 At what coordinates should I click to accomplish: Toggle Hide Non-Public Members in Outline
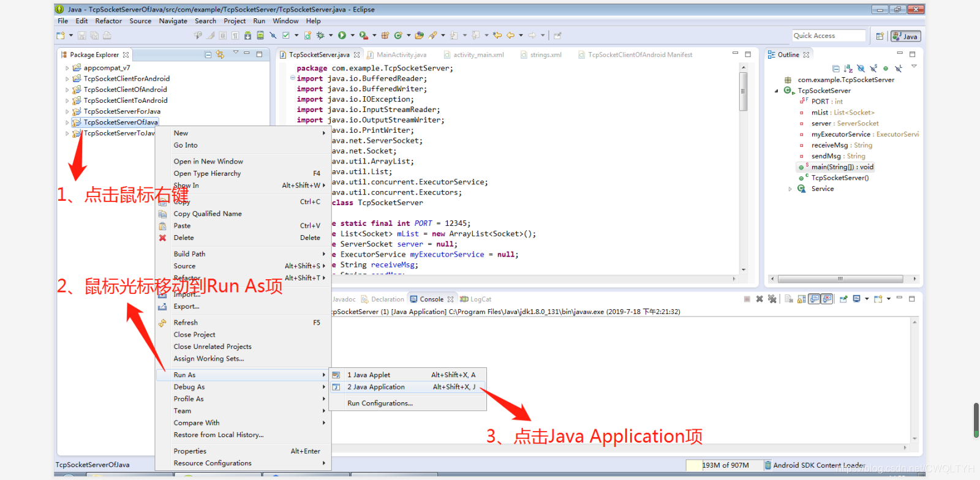[x=886, y=69]
